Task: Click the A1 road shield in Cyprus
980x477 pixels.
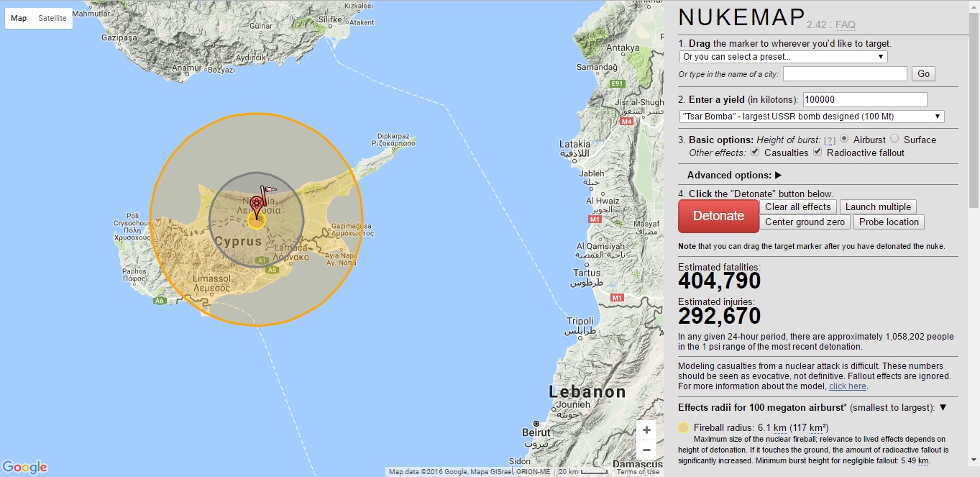Action: pos(262,260)
